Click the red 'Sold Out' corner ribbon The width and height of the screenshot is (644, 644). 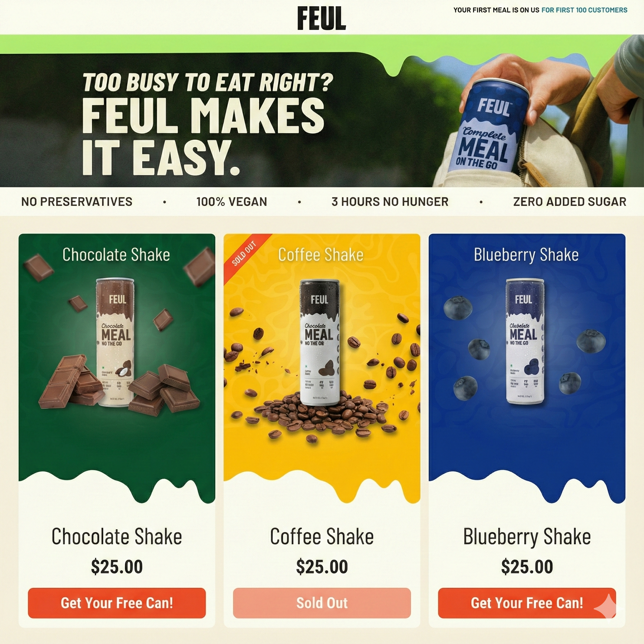[245, 254]
